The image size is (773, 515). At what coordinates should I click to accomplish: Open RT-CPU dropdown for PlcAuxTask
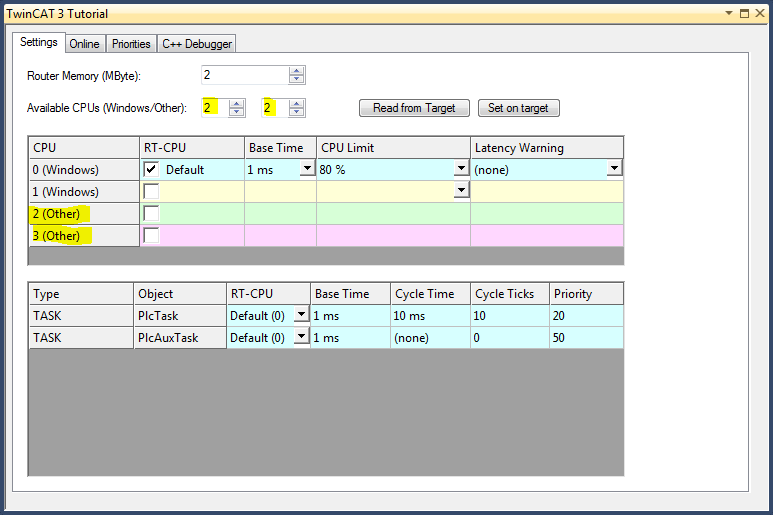point(301,337)
